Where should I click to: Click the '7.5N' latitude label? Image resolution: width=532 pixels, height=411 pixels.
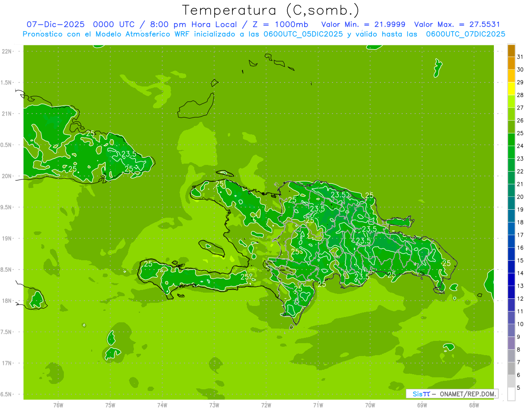coord(6,332)
